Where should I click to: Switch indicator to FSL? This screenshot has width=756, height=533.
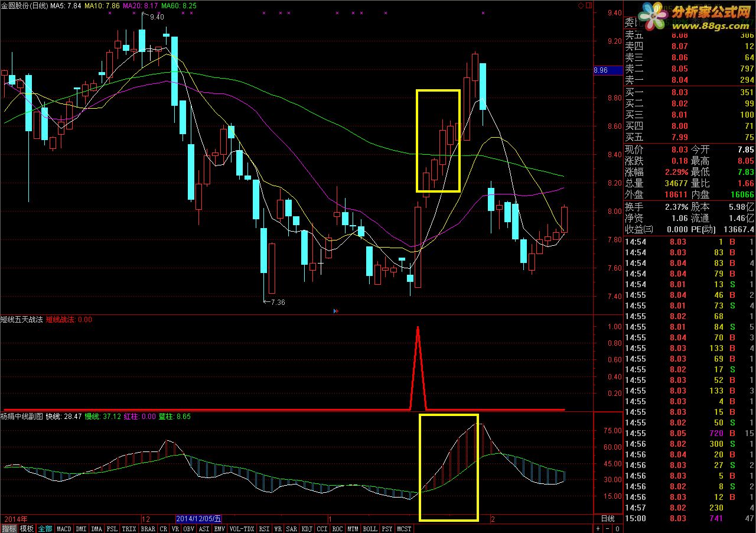pos(112,529)
